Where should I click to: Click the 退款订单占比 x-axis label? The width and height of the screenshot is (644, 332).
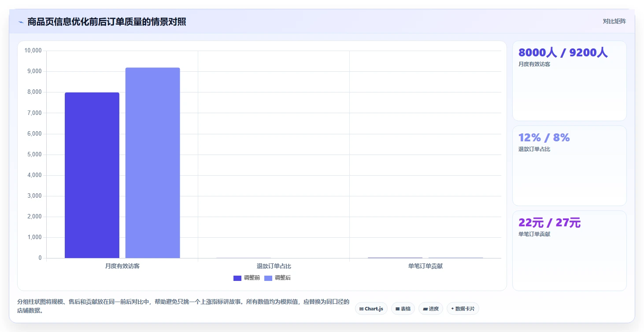point(274,266)
